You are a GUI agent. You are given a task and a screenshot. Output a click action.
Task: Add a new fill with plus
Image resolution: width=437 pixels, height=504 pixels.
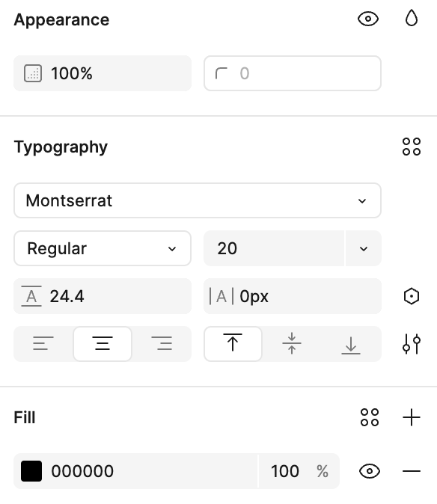(x=412, y=417)
